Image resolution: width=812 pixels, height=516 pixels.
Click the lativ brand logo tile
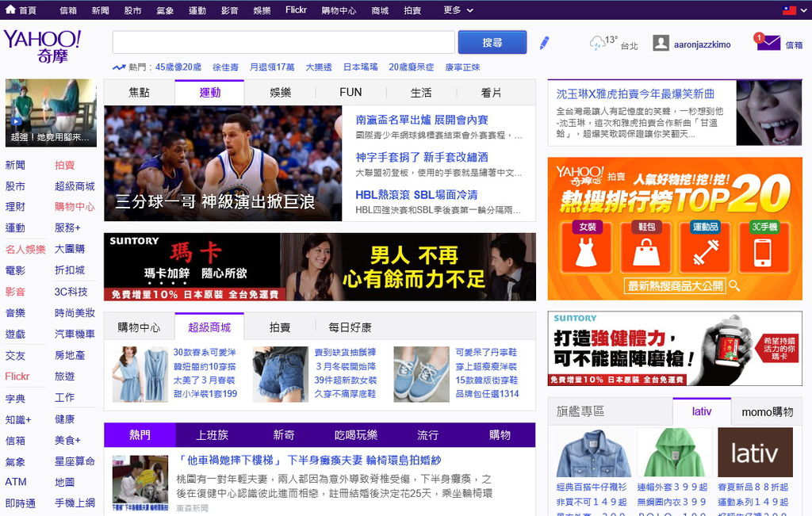pyautogui.click(x=755, y=453)
